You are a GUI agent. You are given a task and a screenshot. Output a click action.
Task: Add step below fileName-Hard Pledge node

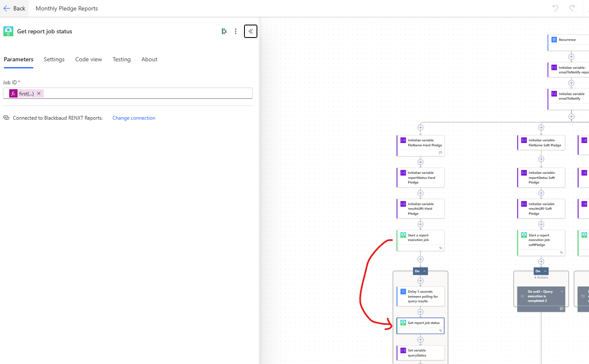pyautogui.click(x=420, y=162)
